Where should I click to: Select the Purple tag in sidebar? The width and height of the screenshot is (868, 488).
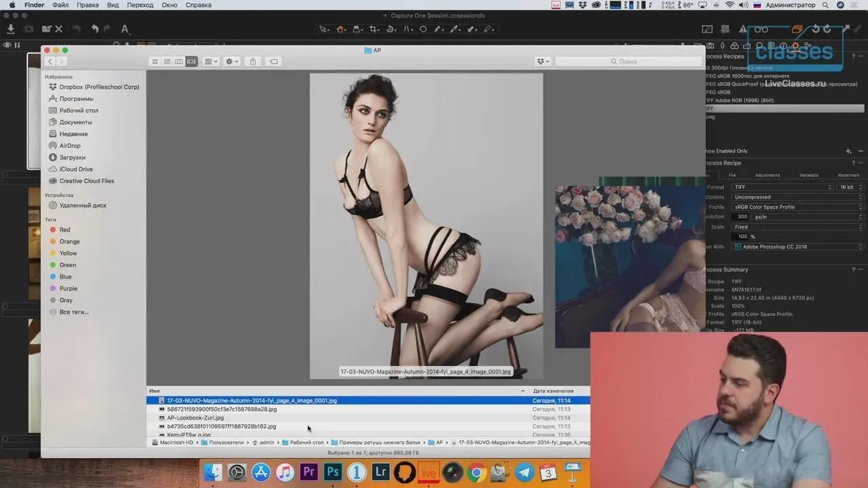pos(68,289)
